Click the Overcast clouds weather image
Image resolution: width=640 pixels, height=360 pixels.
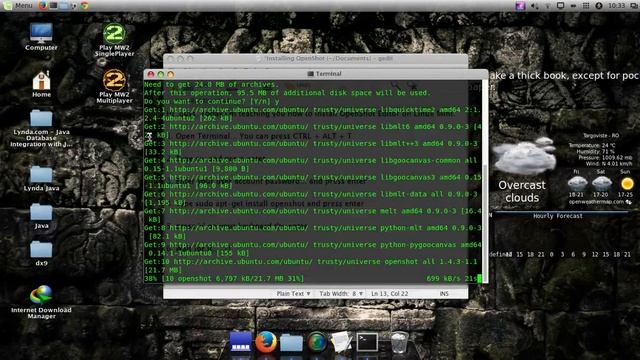[x=523, y=156]
